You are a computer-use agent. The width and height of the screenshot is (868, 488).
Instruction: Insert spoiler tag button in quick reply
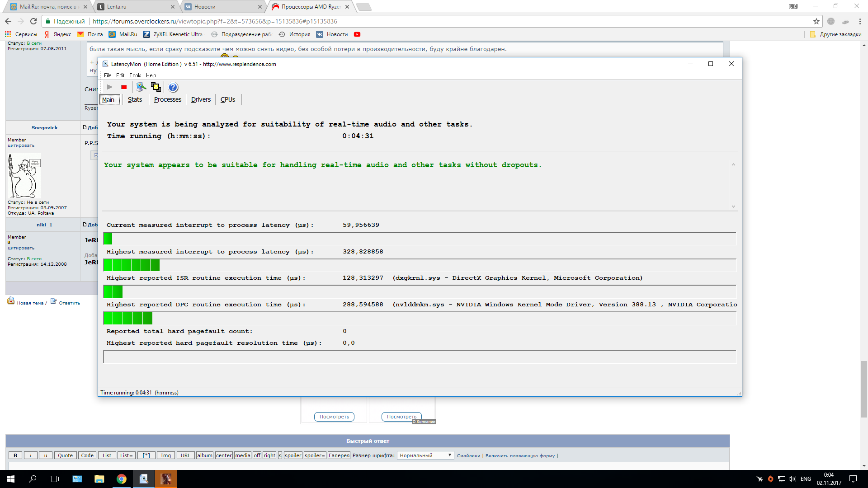293,455
